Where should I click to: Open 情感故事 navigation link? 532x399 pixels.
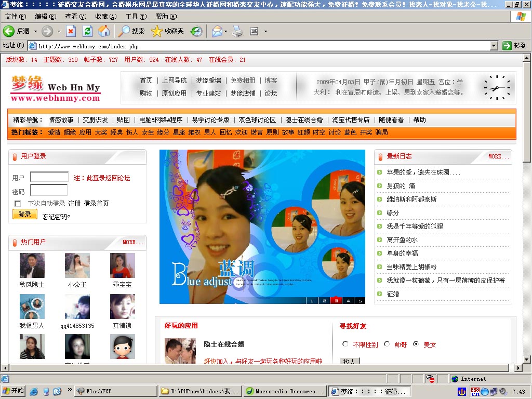[61, 120]
